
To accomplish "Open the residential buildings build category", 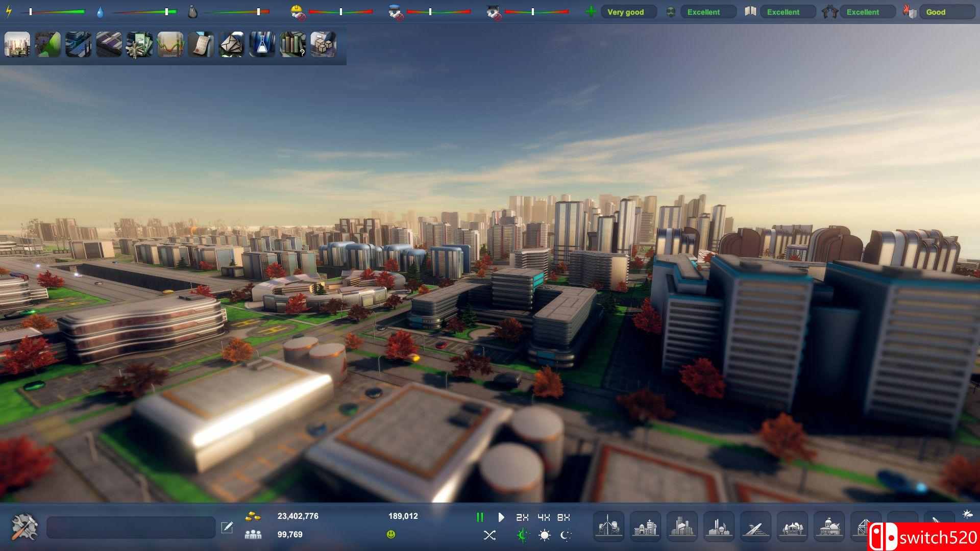I will click(646, 526).
